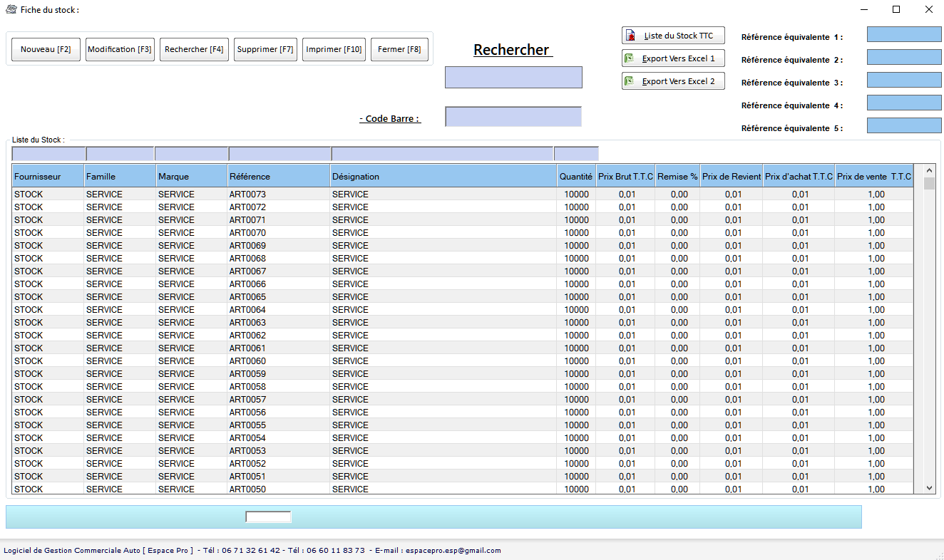
Task: Click the Prix d'achat T.T.C column header
Action: click(x=799, y=177)
